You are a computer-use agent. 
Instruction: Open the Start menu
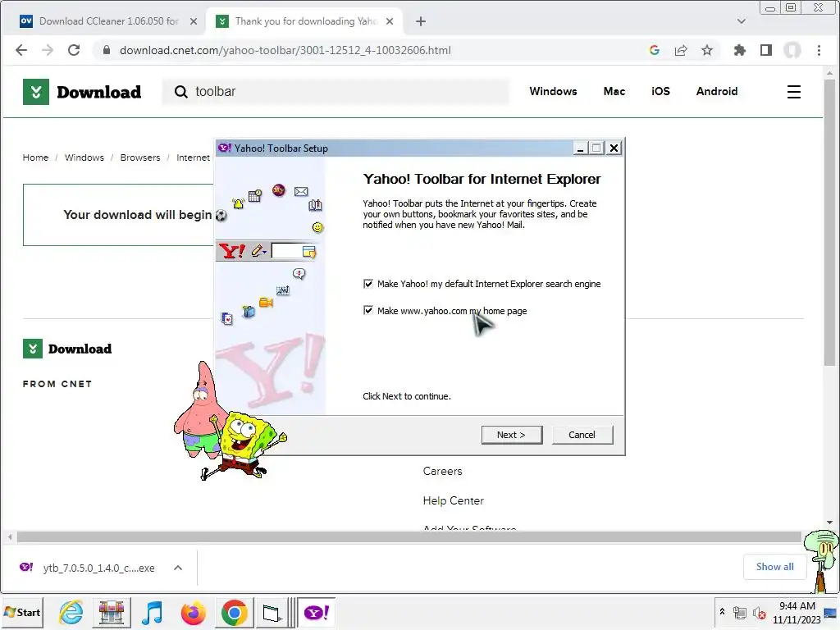[x=22, y=612]
